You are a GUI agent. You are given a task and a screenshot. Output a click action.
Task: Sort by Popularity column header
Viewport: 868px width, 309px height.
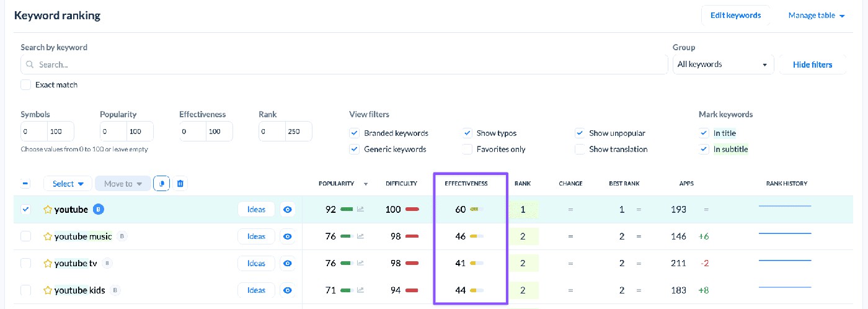[337, 184]
